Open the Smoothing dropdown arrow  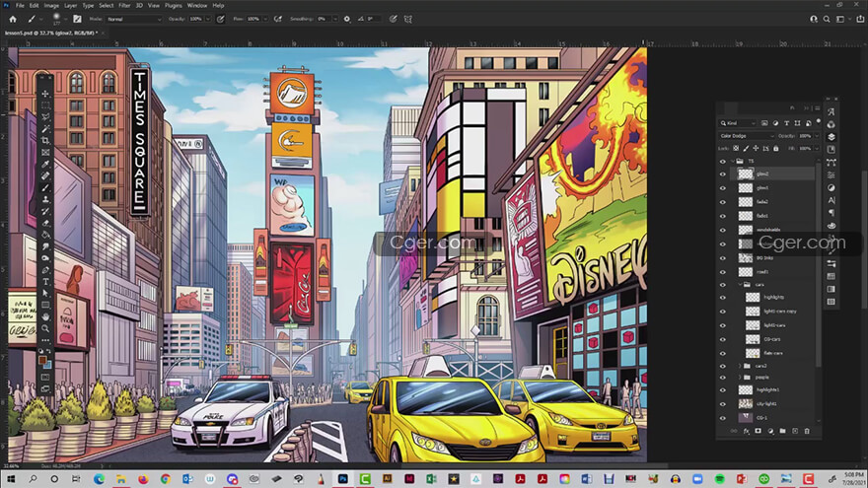point(335,19)
